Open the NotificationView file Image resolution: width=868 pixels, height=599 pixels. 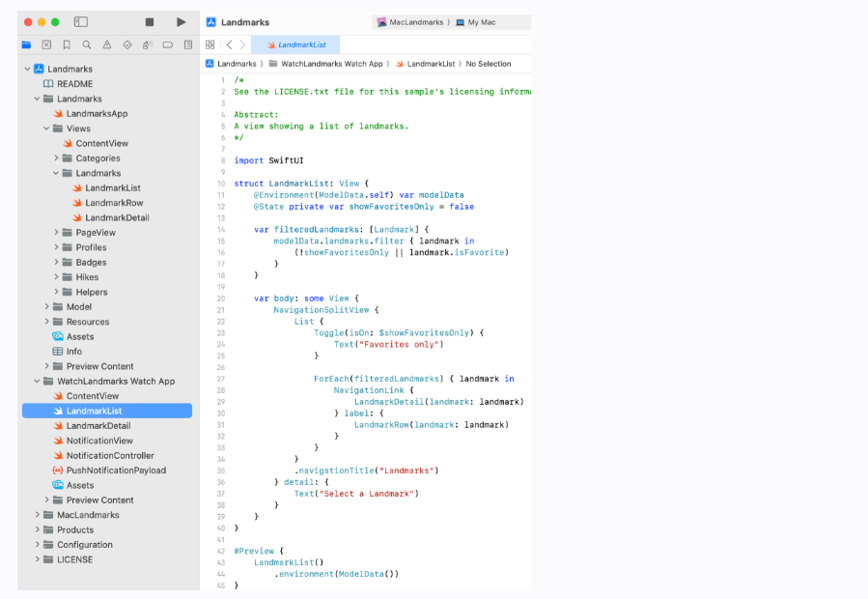(x=93, y=441)
